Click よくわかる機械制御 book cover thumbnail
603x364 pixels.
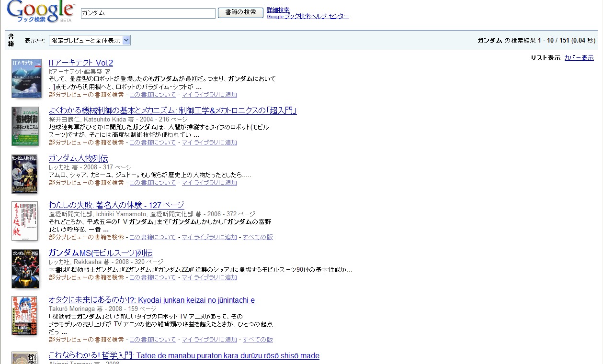click(25, 126)
